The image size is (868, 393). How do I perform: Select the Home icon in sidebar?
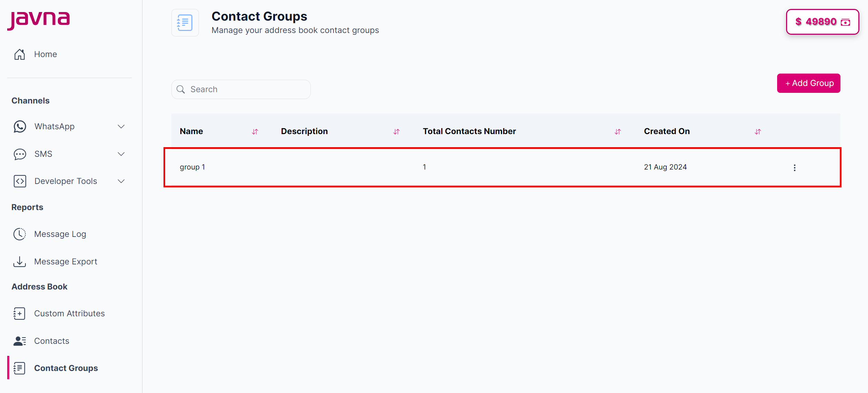[20, 54]
